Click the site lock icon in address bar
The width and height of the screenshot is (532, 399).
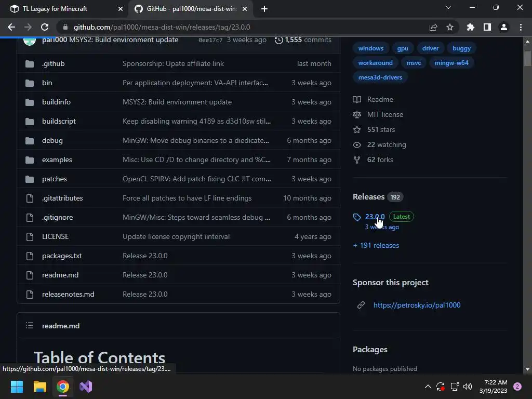(66, 27)
